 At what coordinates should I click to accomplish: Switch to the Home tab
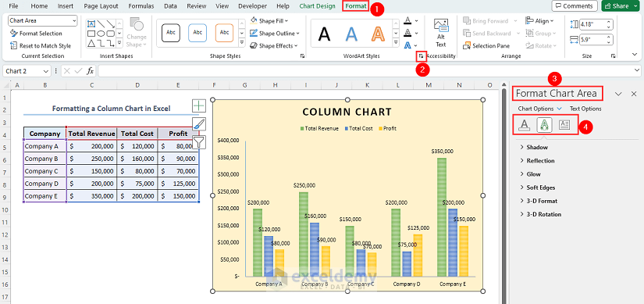click(x=40, y=6)
